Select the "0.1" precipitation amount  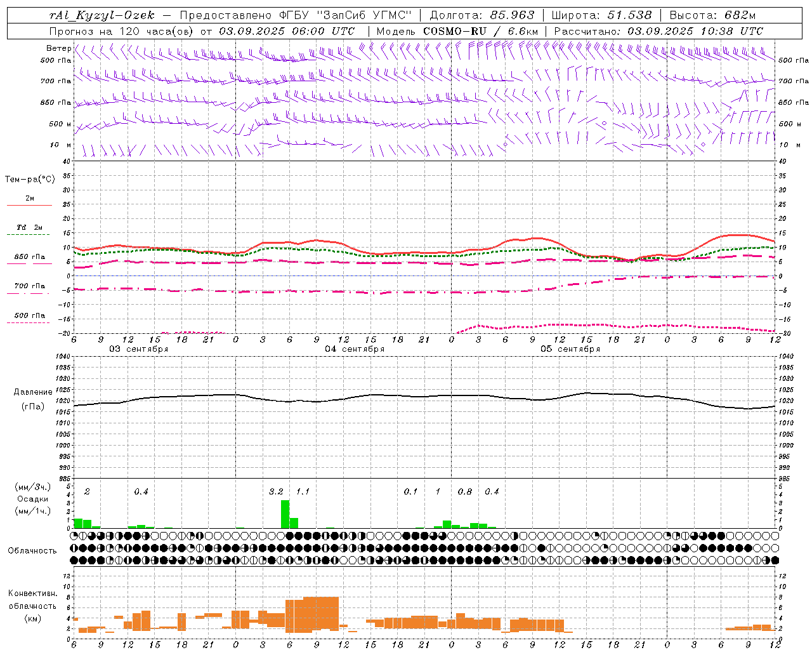tap(410, 491)
